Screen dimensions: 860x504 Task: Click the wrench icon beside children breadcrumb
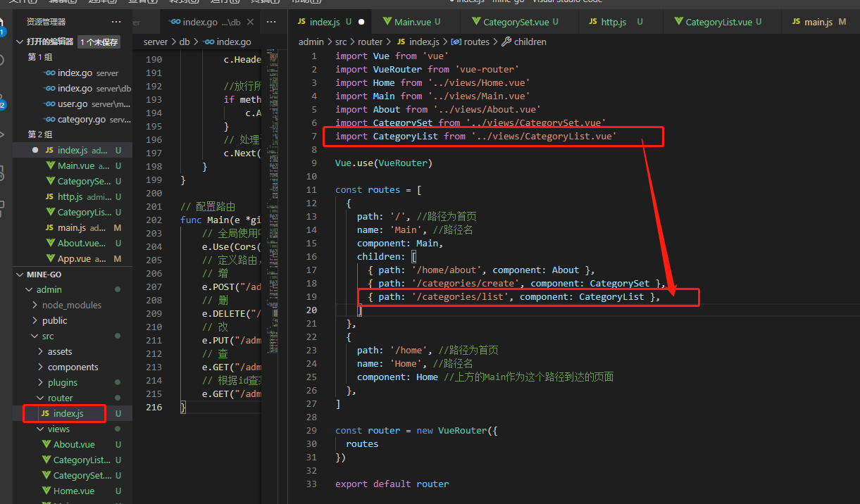coord(506,42)
